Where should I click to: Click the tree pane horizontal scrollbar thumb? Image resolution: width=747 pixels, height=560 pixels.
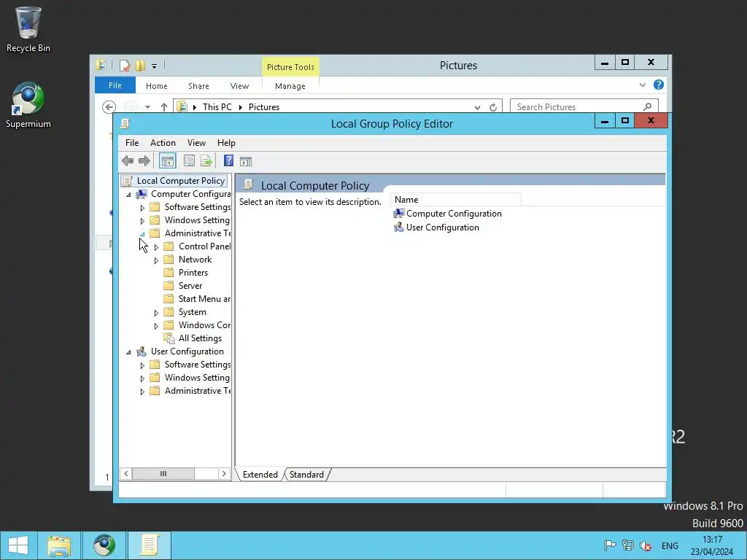pos(163,474)
